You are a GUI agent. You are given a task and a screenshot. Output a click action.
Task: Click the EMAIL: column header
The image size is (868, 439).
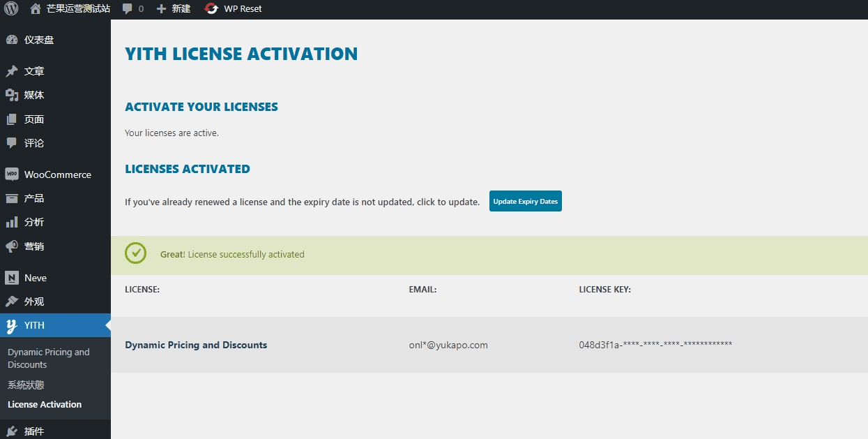click(x=422, y=289)
